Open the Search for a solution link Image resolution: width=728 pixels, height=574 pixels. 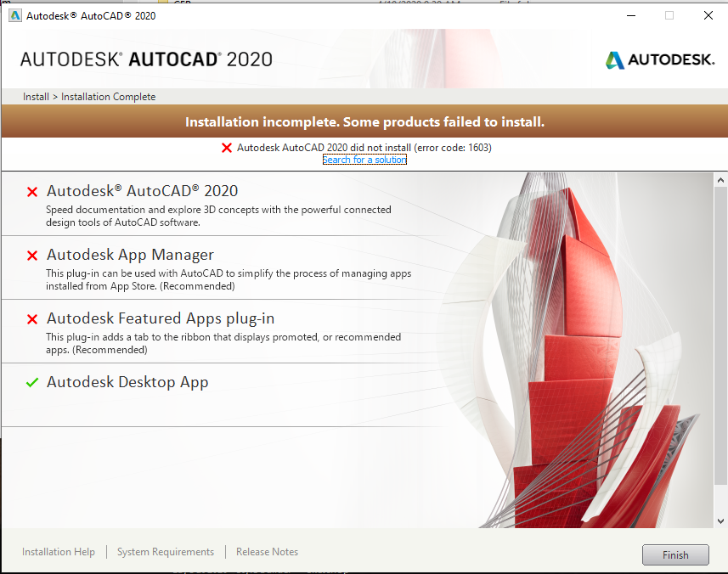coord(364,160)
